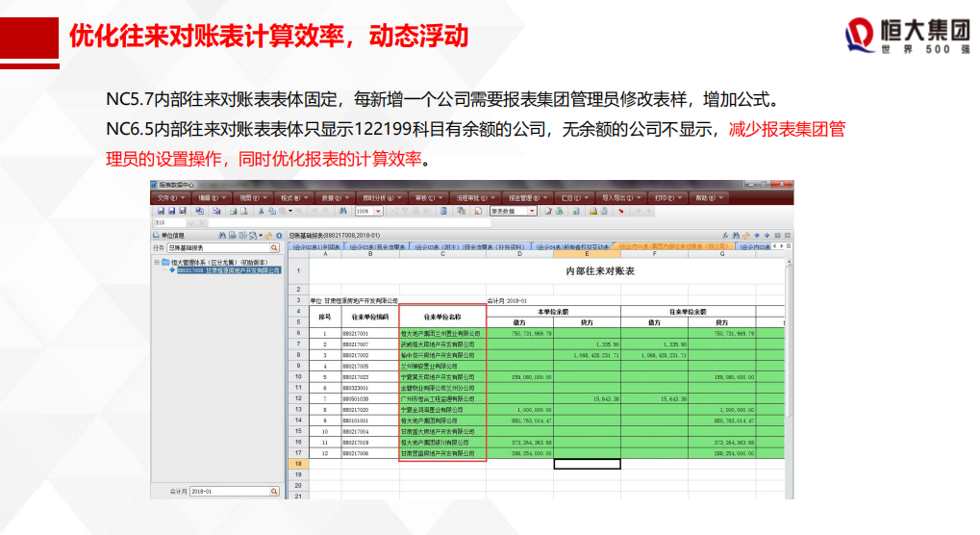Open the 100% zoom dropdown
This screenshot has height=535, width=980.
(378, 212)
